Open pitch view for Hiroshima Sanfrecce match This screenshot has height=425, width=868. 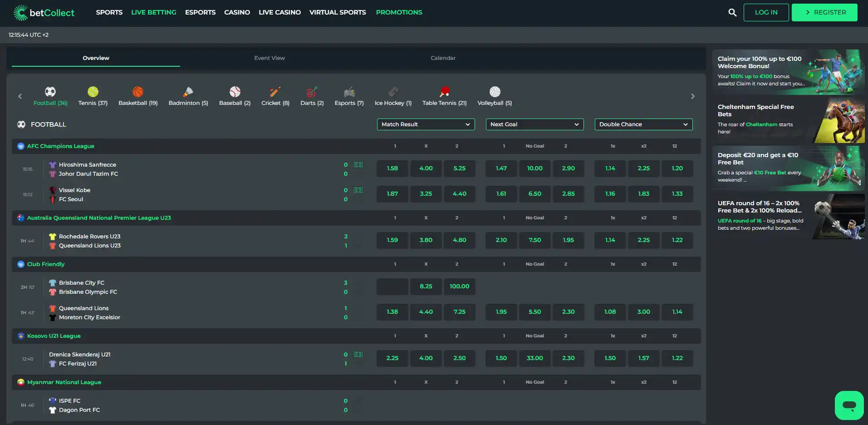coord(358,165)
